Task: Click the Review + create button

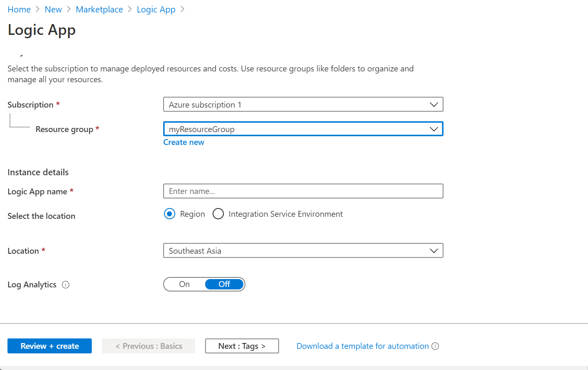Action: [49, 346]
